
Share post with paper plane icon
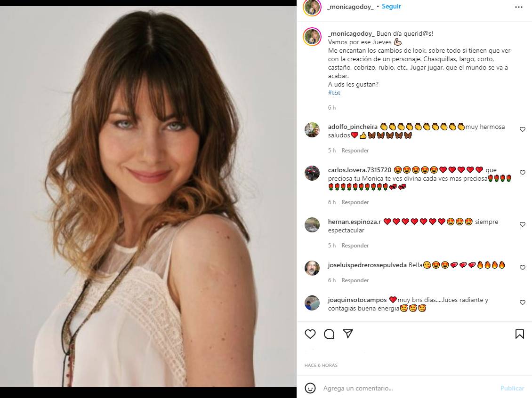(x=348, y=334)
